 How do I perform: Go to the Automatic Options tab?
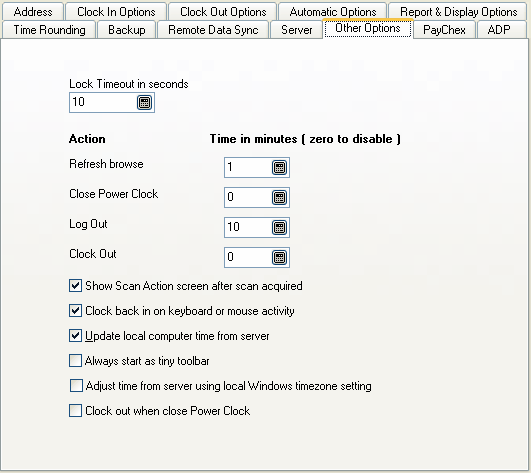(333, 12)
